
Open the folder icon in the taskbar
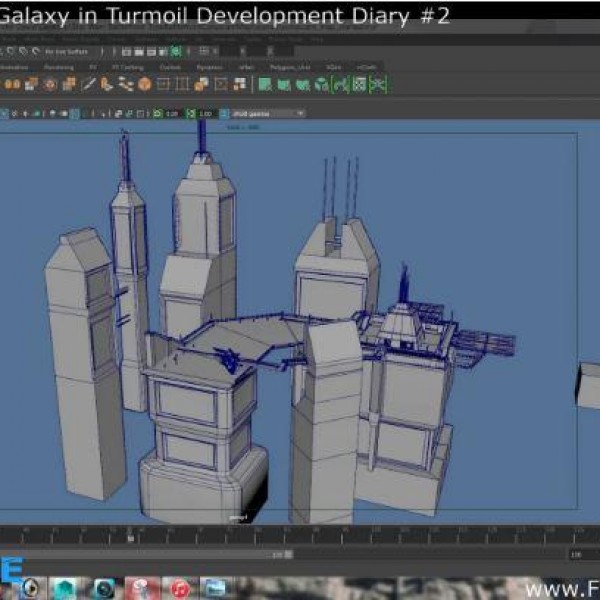coord(215,588)
